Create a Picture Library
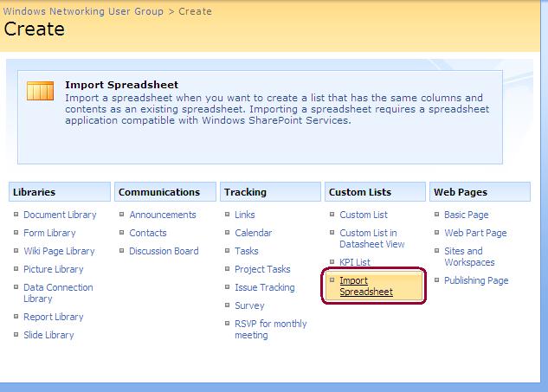548x392 pixels. point(53,269)
